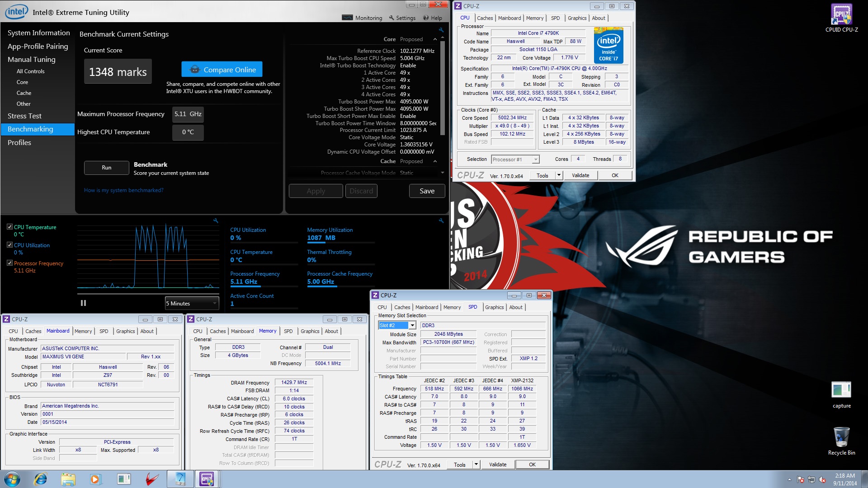Open the network tray icon
Viewport: 868px width, 488px height.
coord(811,479)
